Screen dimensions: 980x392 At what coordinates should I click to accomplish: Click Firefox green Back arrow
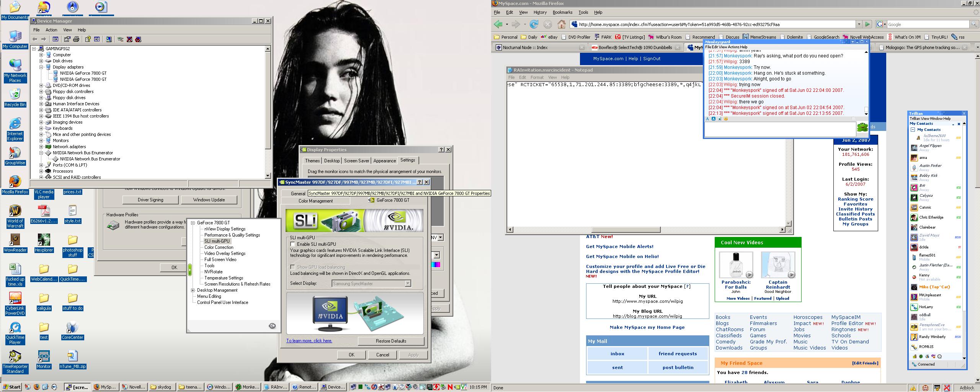click(x=498, y=24)
